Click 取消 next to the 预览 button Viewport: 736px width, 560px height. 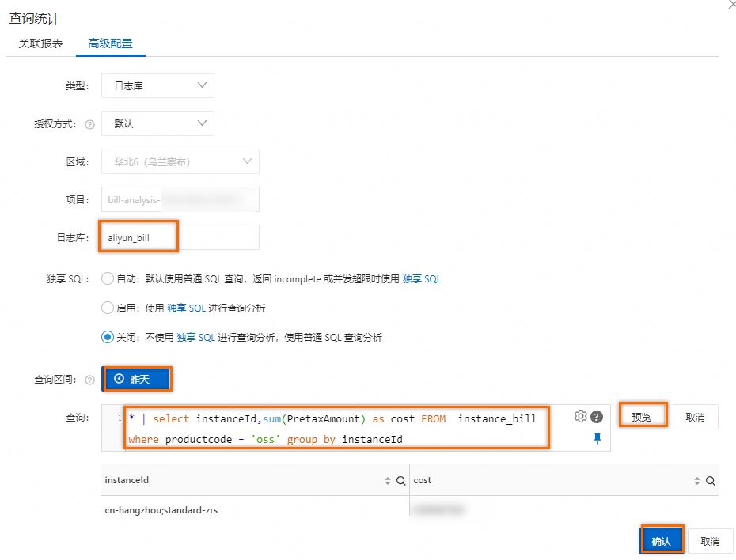(695, 417)
